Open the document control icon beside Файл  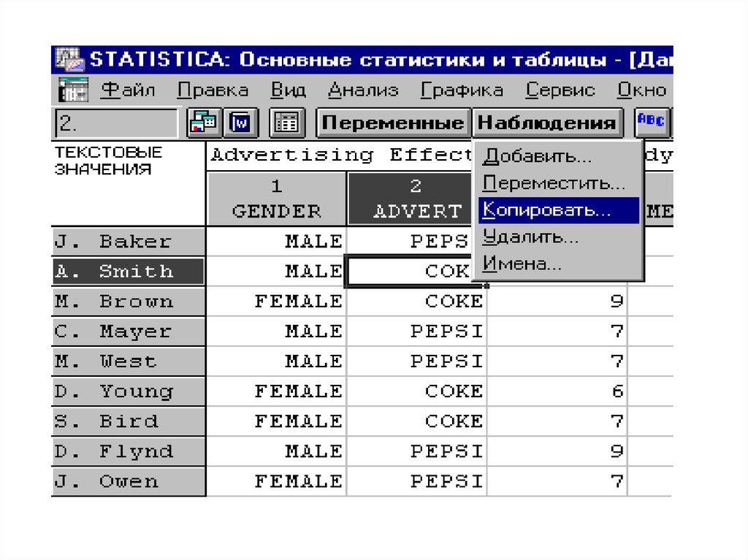pos(73,90)
